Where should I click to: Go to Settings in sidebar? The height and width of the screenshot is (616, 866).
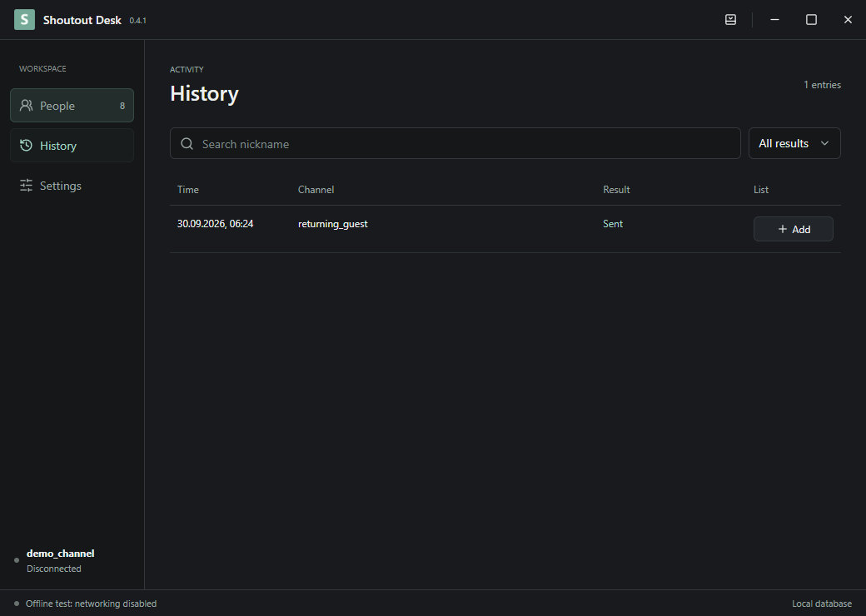[72, 186]
